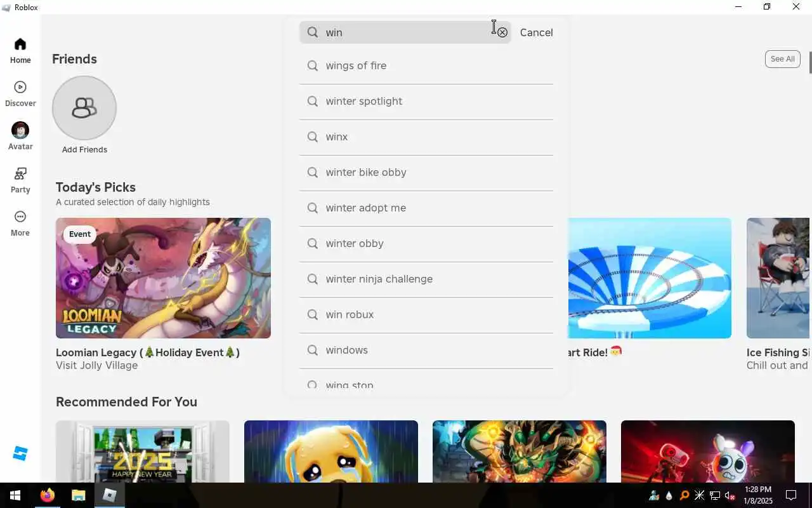This screenshot has height=508, width=812.
Task: Open the Home tab in sidebar
Action: pos(20,51)
